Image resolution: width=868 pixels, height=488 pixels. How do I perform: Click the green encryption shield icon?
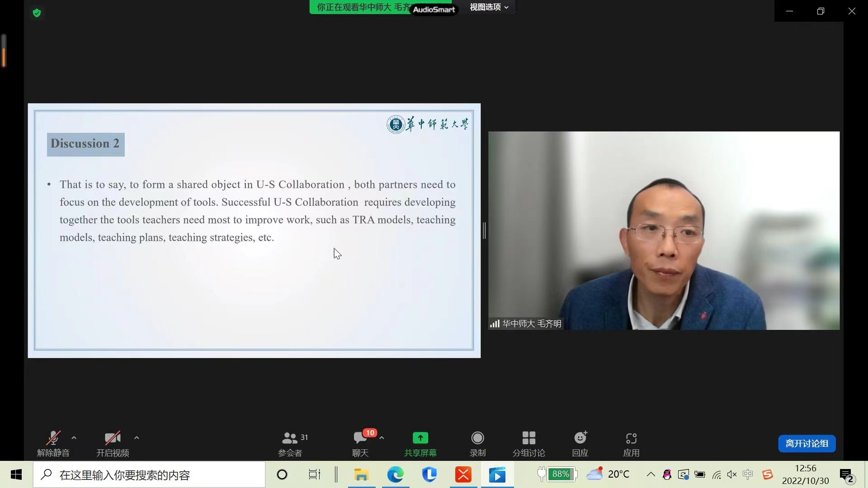(37, 13)
